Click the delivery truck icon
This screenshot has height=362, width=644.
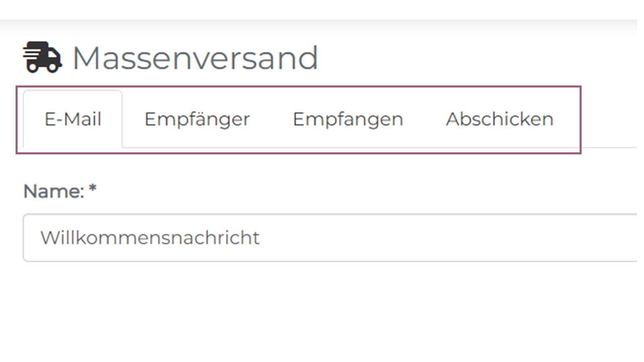(x=42, y=57)
